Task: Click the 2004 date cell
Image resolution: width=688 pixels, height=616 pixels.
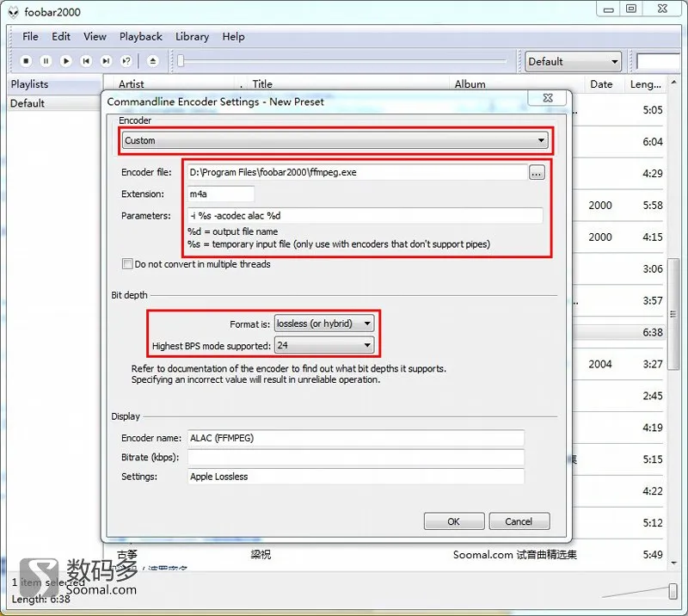Action: click(599, 364)
